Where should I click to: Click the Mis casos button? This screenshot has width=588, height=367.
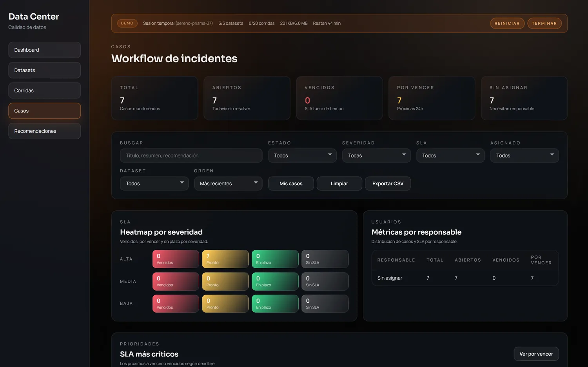291,183
